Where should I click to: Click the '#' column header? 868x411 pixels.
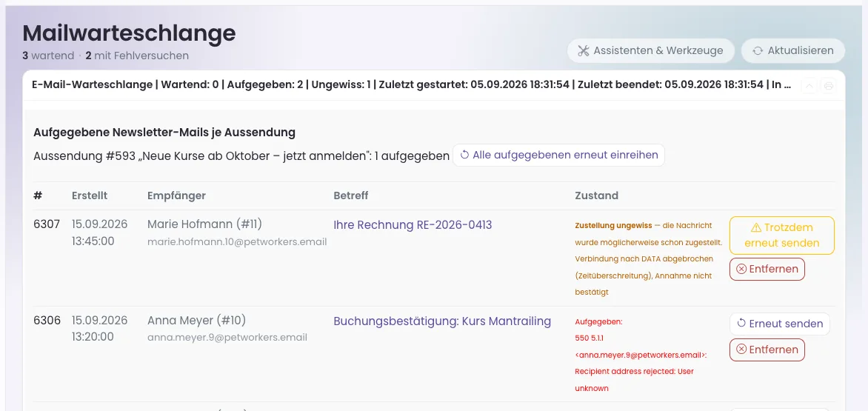pos(38,196)
